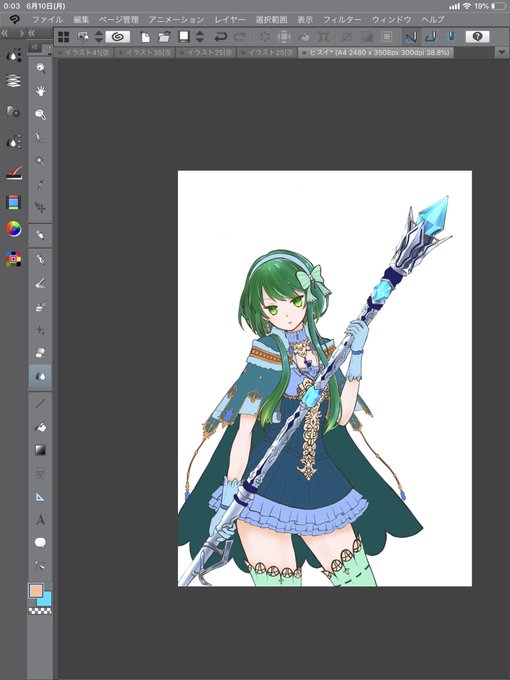Collapse the left palette dock chevrons
510x680 pixels.
(5, 33)
